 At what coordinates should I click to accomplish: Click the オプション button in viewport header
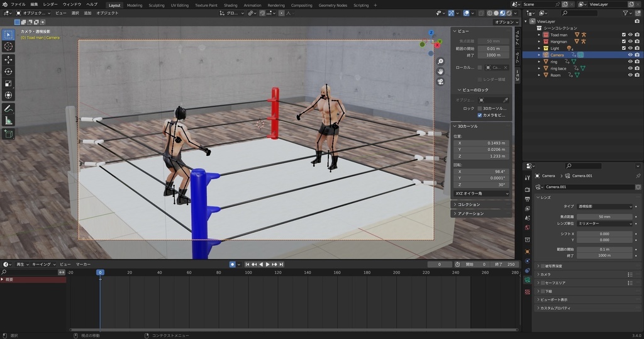506,22
